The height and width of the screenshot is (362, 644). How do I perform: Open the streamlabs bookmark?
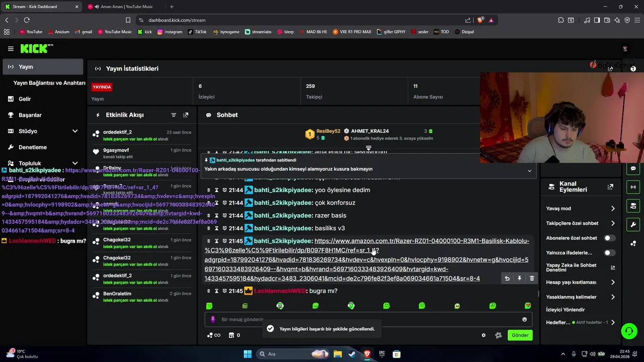point(258,32)
